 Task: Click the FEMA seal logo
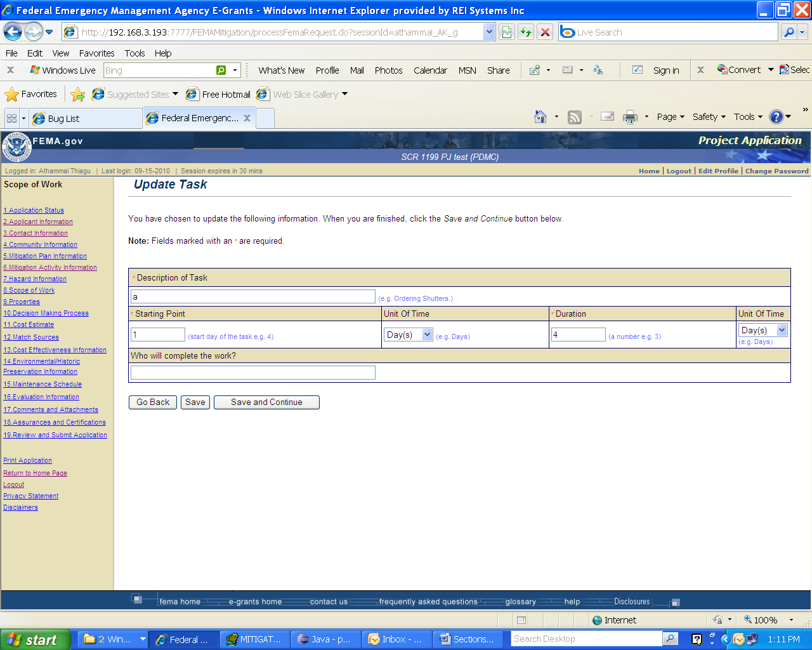click(16, 147)
